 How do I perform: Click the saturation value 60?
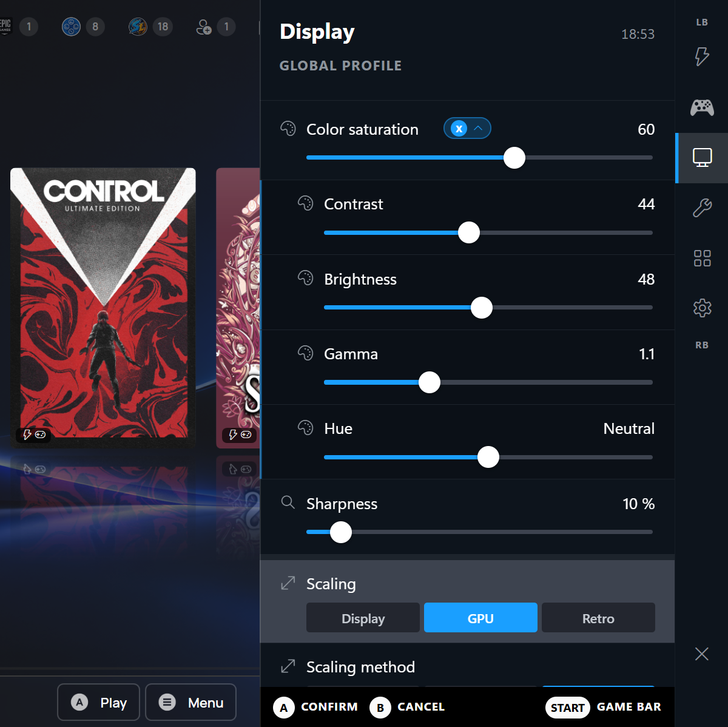(x=646, y=129)
